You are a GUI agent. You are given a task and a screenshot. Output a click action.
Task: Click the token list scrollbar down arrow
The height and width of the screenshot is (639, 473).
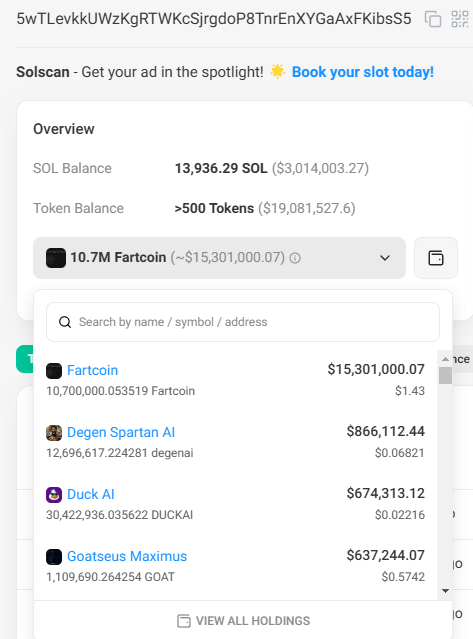coord(445,591)
